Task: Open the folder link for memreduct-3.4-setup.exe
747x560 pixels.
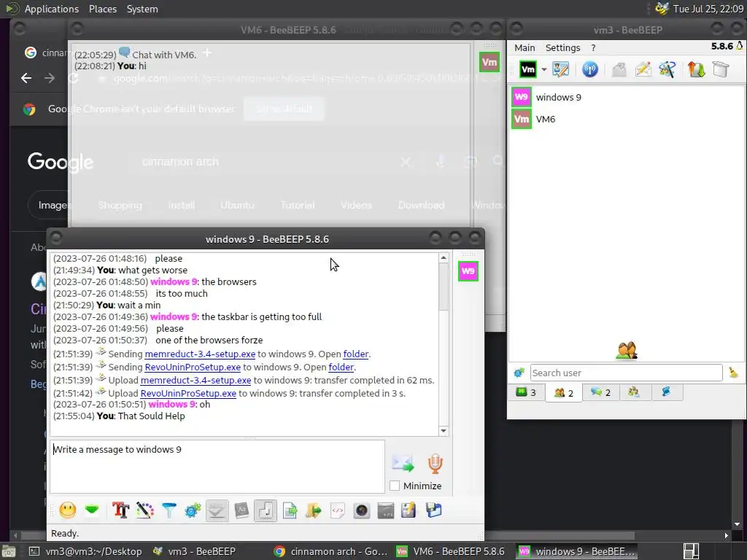Action: point(355,354)
